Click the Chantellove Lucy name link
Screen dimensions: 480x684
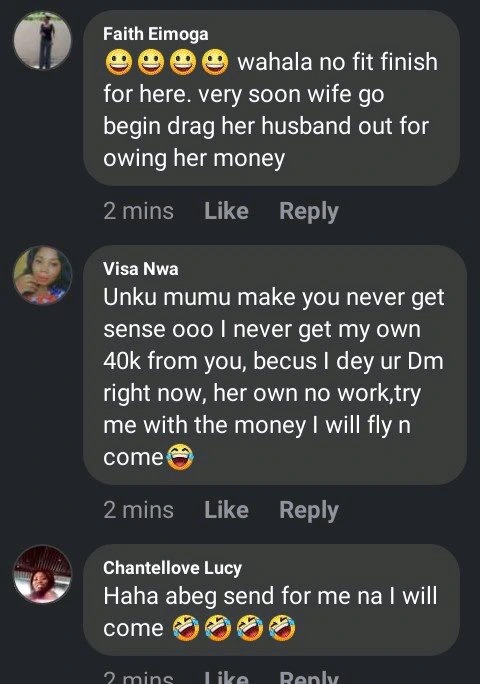(172, 568)
